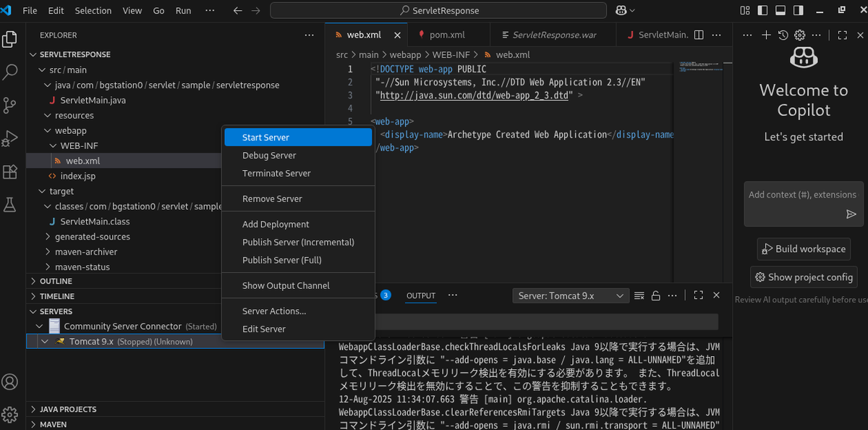The image size is (868, 430).
Task: Open the Extensions view
Action: 10,172
